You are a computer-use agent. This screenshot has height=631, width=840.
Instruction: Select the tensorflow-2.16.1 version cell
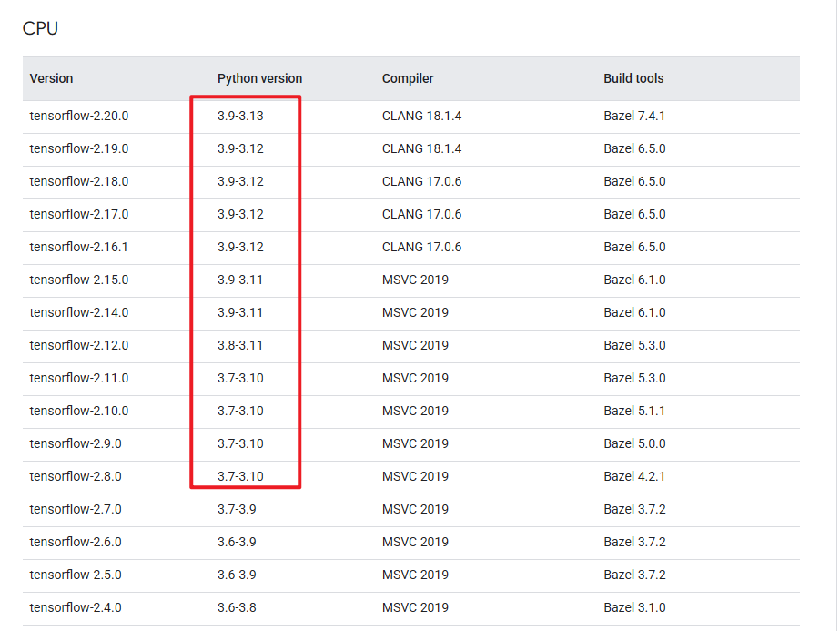tap(79, 247)
